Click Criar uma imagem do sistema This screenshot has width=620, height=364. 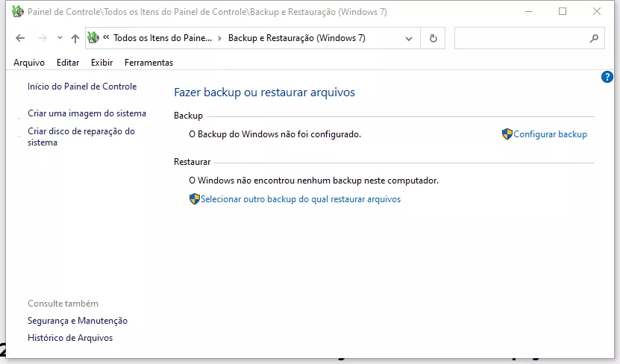pos(87,113)
